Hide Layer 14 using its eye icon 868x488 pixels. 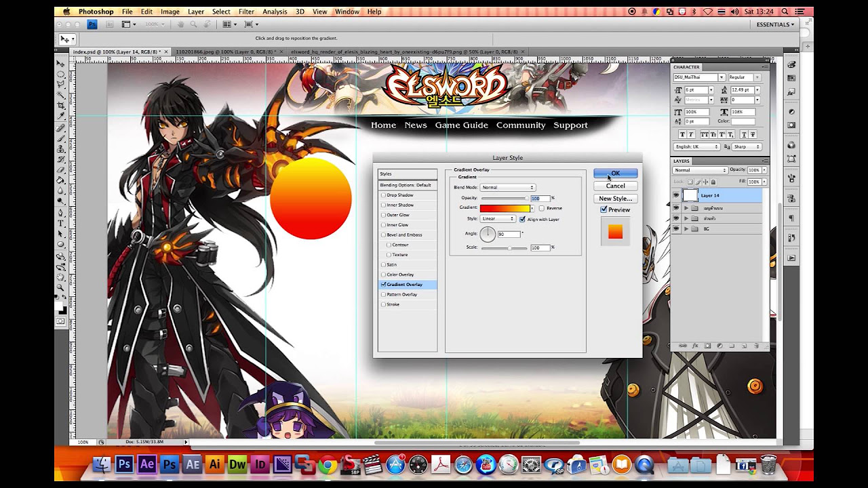coord(675,195)
